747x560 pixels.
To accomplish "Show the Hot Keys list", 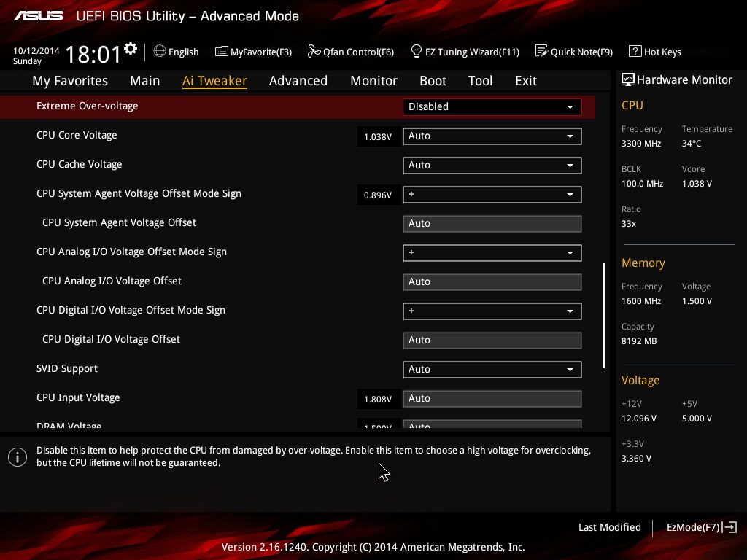I will [655, 52].
